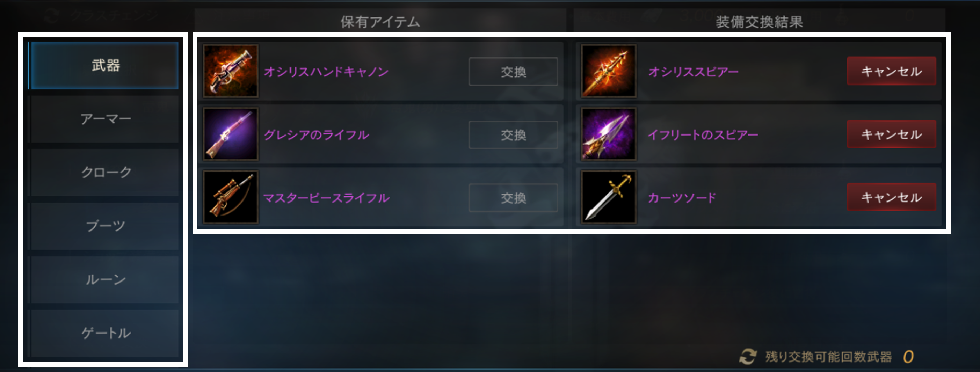Click the refresh arrows icon near 残り交換可能回数
The width and height of the screenshot is (980, 372).
point(748,356)
